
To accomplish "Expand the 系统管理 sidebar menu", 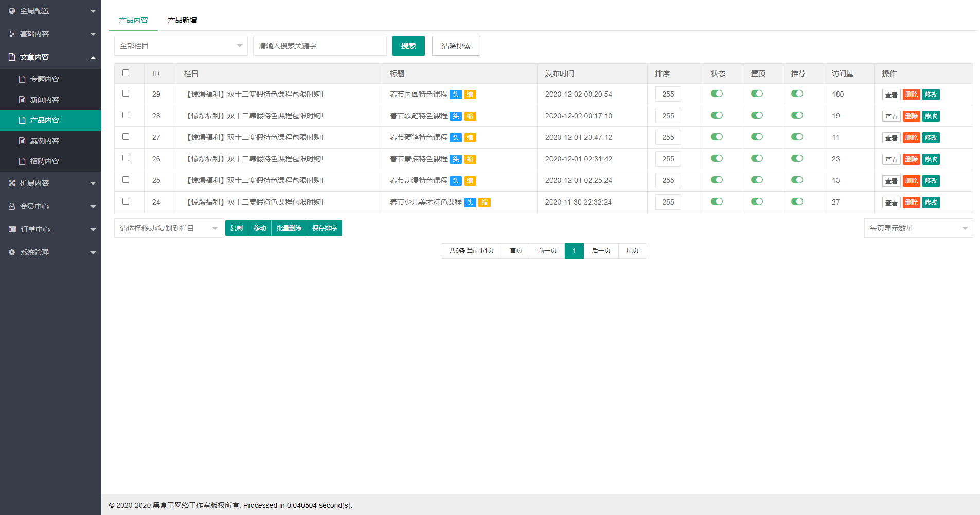I will [50, 252].
